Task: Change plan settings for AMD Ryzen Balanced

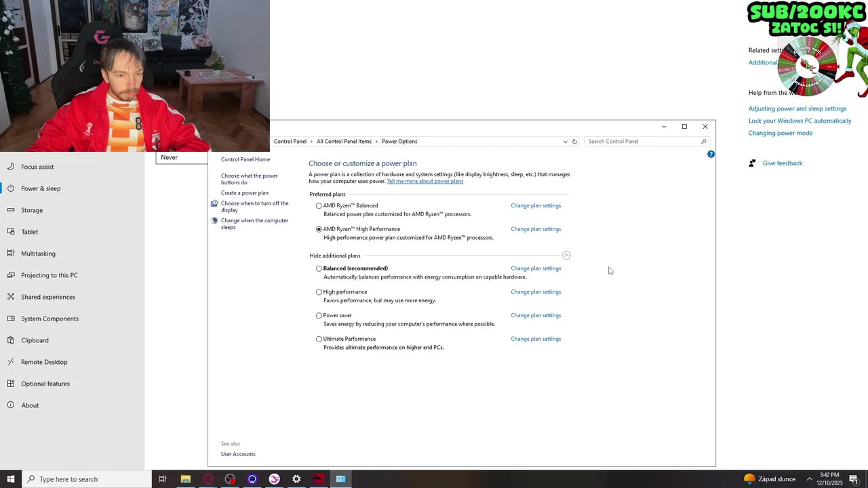Action: (x=536, y=205)
